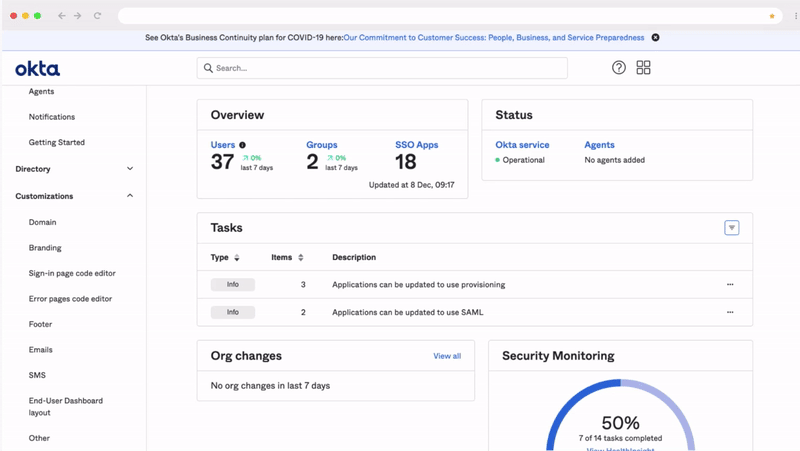Dismiss the COVID-19 banner with close icon

656,37
